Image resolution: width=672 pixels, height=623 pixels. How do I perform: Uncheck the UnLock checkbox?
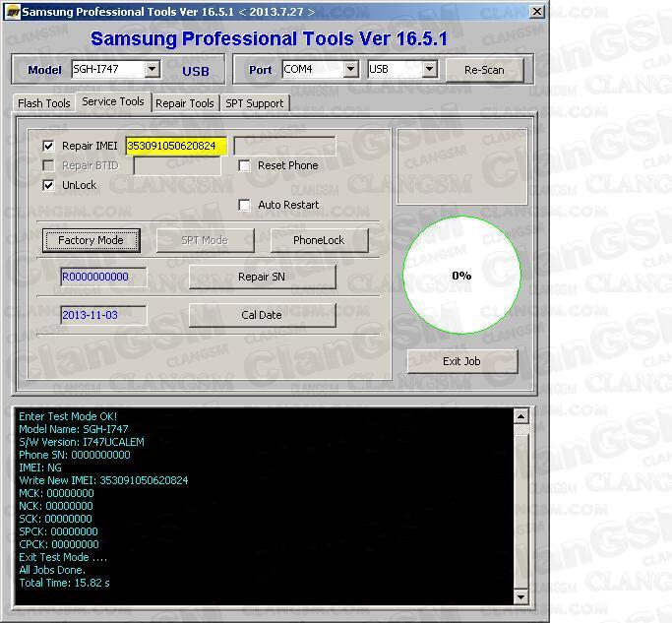(48, 185)
